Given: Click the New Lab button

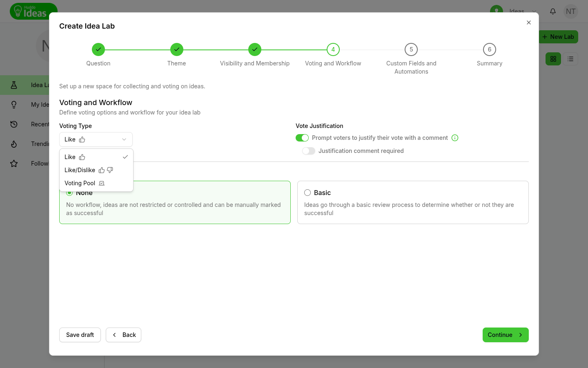Looking at the screenshot, I should point(558,37).
